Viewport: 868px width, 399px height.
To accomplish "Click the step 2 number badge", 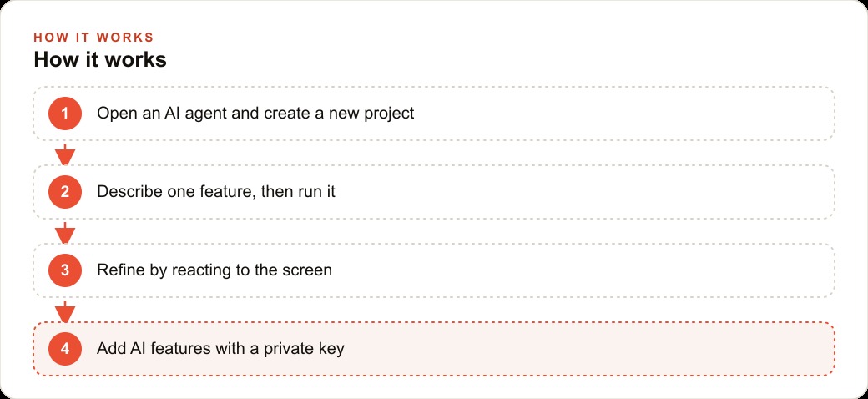I will [65, 192].
